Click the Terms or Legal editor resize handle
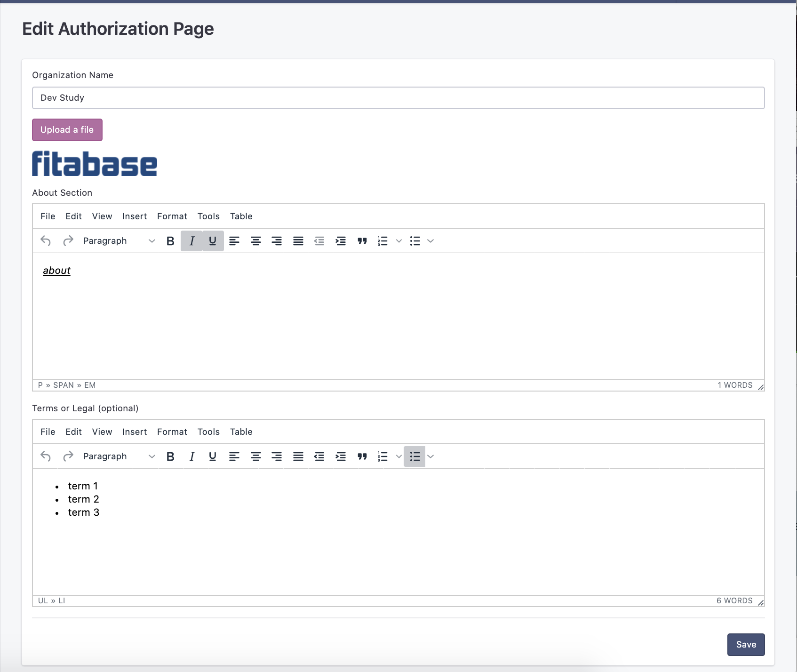 point(760,602)
